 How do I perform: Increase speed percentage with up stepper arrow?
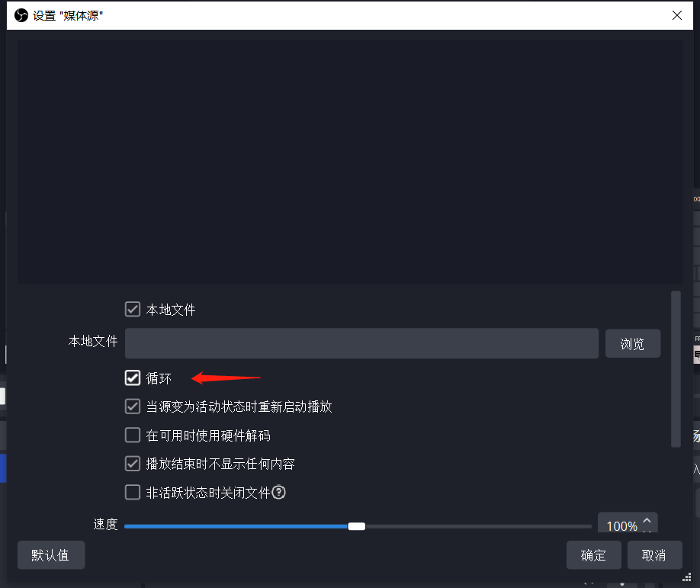pos(647,521)
